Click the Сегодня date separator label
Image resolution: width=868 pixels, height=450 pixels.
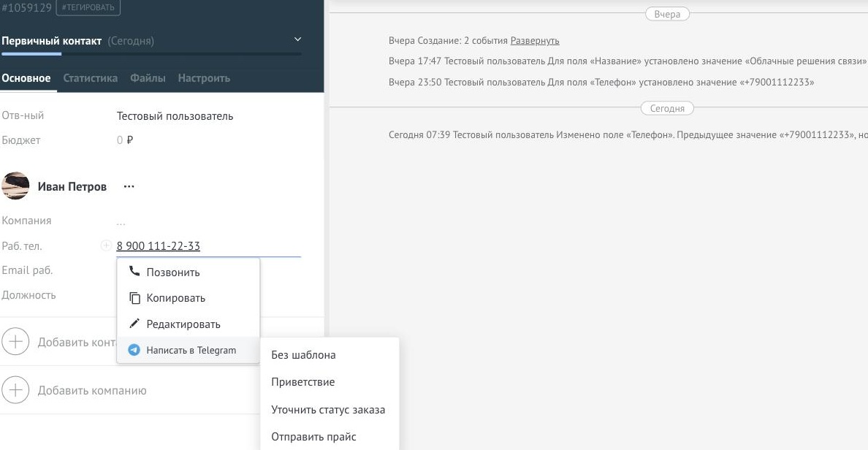point(667,108)
